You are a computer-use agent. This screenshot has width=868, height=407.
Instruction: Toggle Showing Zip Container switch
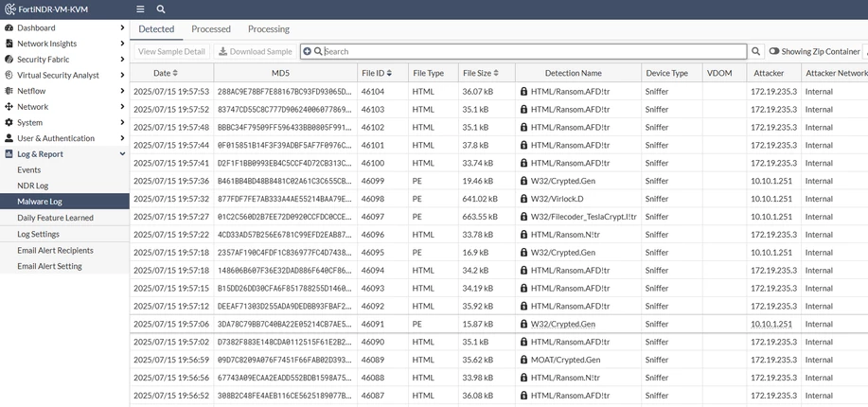774,51
